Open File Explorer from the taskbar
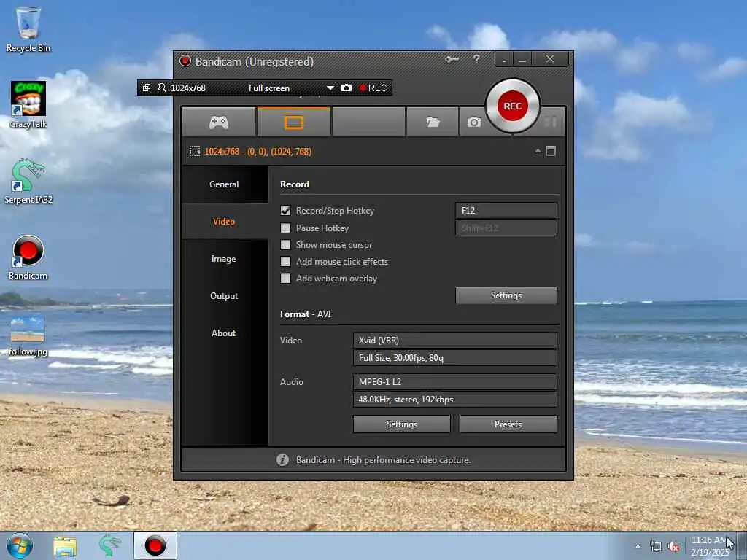The image size is (747, 560). click(x=65, y=546)
